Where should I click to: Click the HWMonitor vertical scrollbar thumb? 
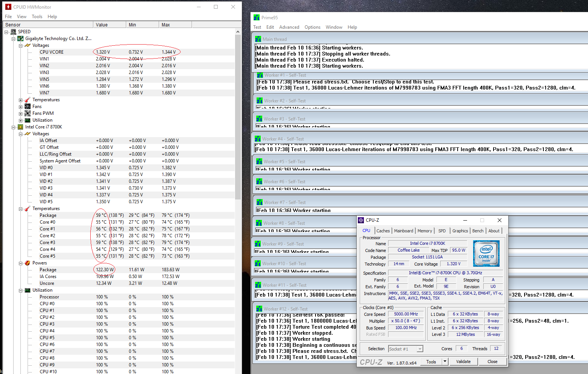238,118
